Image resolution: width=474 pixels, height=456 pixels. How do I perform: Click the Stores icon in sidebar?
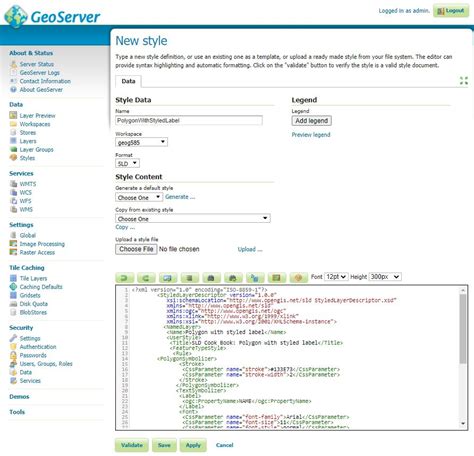tap(13, 132)
